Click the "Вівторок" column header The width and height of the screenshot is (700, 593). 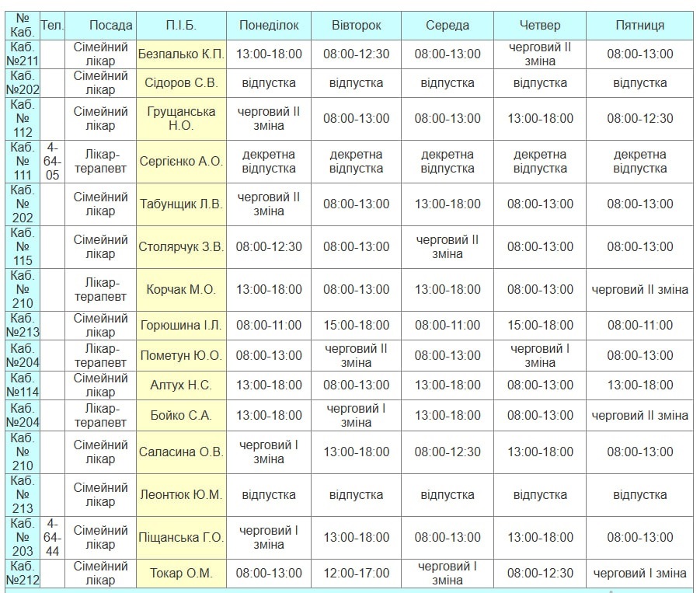pos(357,26)
